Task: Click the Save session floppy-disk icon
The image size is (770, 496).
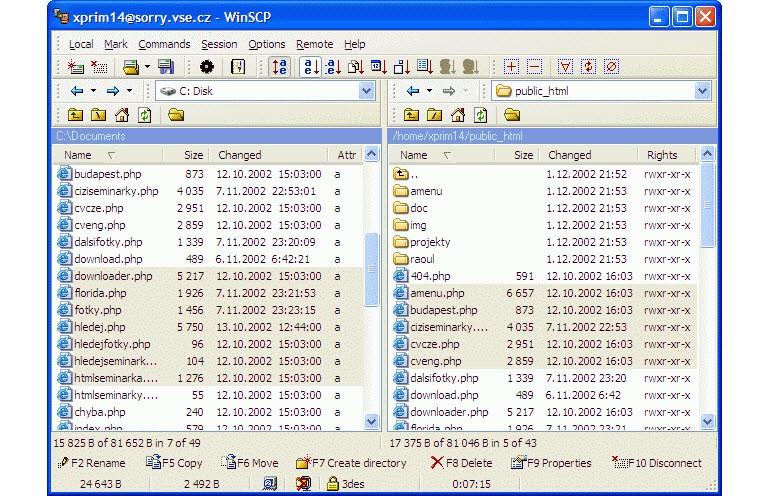Action: 166,67
